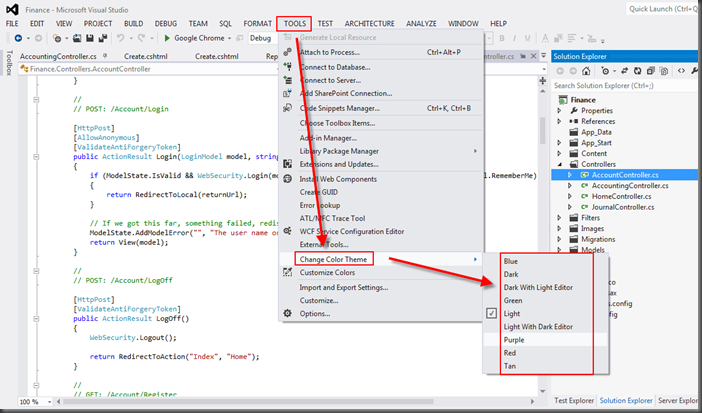
Task: Click the Customize Colors icon
Action: point(287,272)
